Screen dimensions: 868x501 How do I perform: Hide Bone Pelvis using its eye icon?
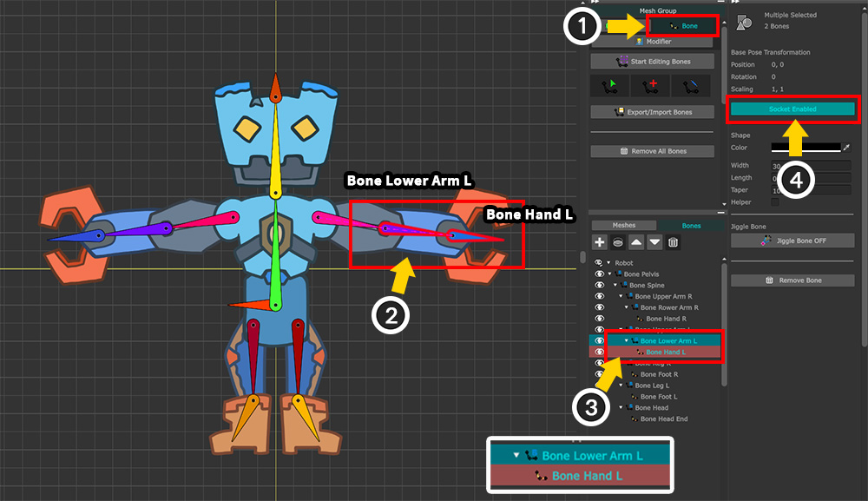click(x=599, y=274)
